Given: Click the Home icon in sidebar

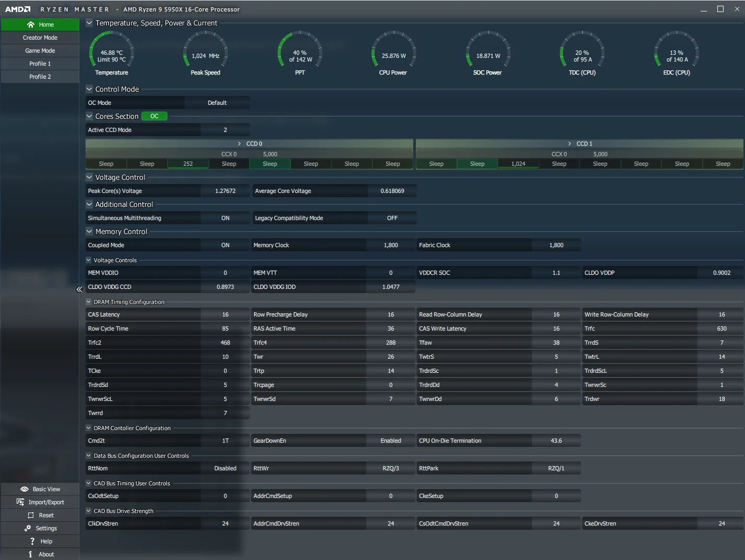Looking at the screenshot, I should click(31, 25).
